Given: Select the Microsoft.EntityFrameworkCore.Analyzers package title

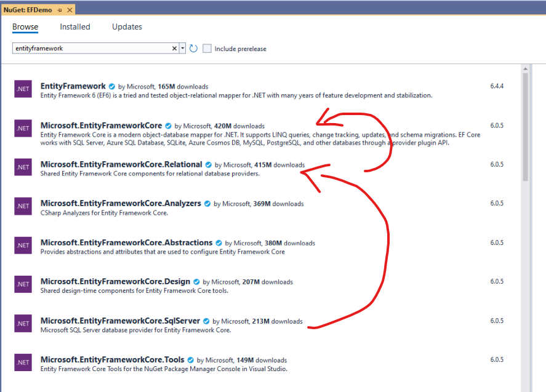Looking at the screenshot, I should 121,203.
